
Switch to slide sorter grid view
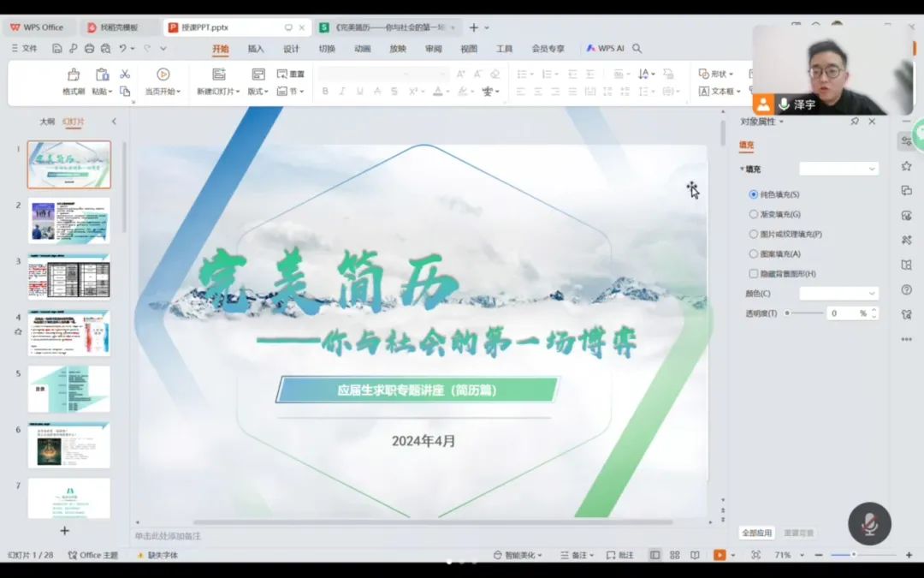tap(674, 555)
